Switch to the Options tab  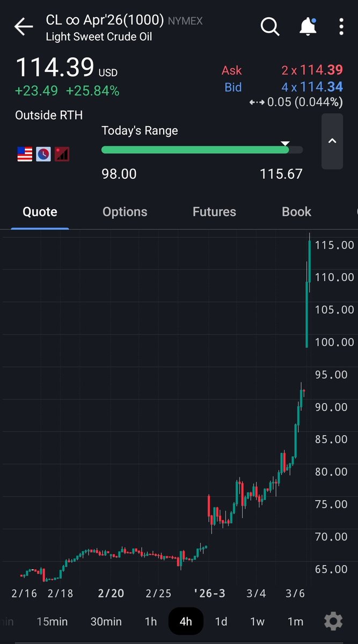[x=125, y=212]
